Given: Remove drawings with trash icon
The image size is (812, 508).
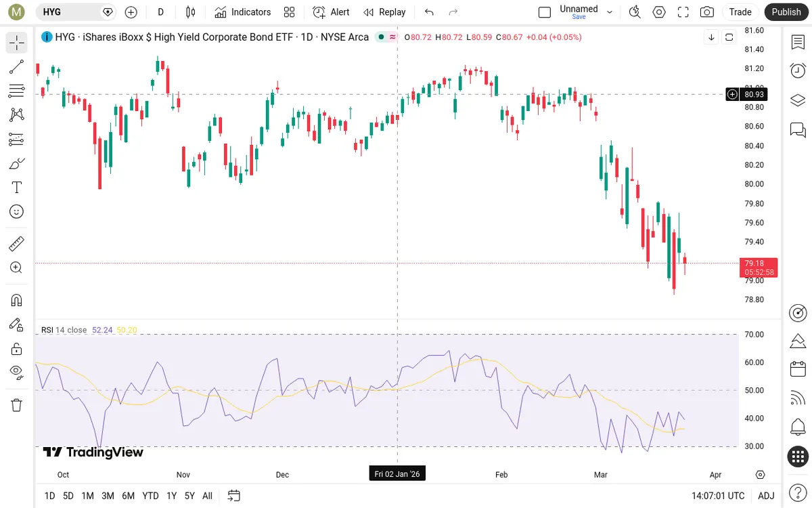Looking at the screenshot, I should [x=17, y=405].
